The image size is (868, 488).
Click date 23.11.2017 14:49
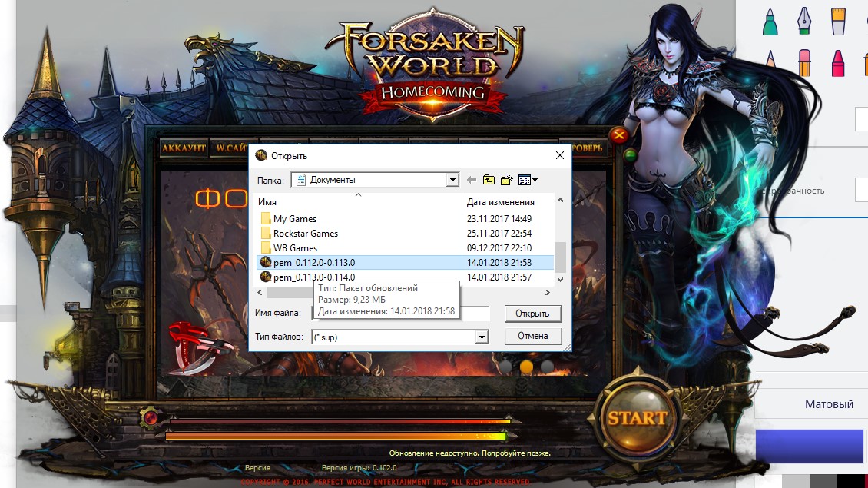pos(499,219)
